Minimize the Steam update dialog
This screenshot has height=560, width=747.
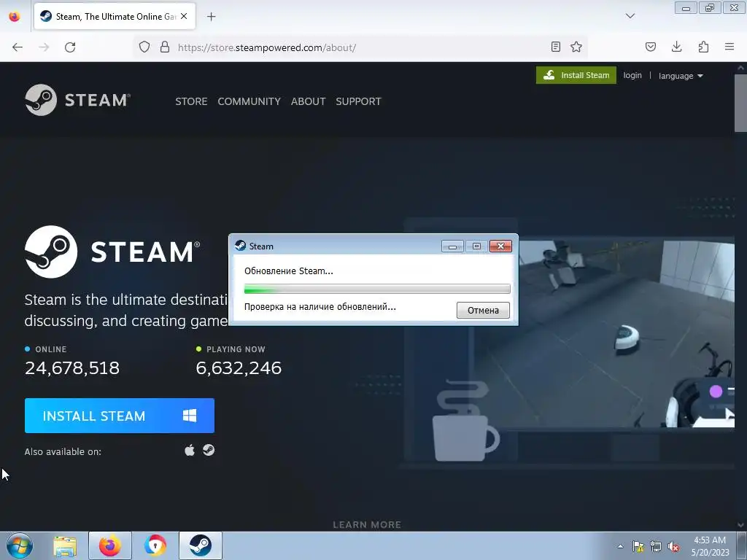click(452, 246)
